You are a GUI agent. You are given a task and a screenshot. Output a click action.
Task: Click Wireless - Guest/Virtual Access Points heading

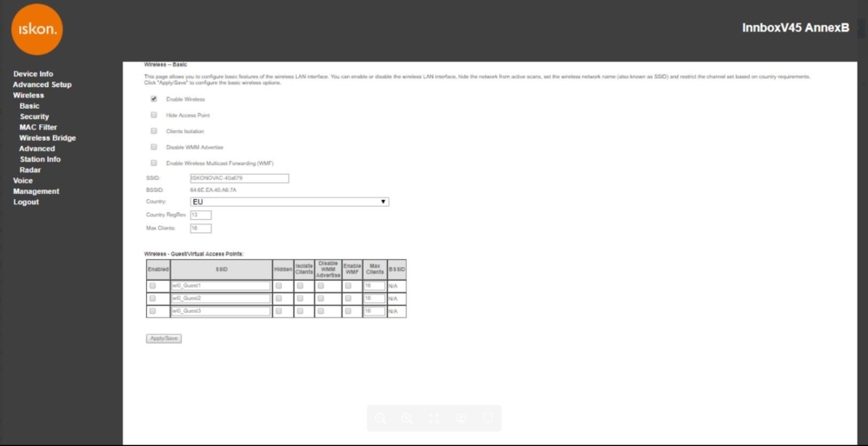(x=194, y=254)
